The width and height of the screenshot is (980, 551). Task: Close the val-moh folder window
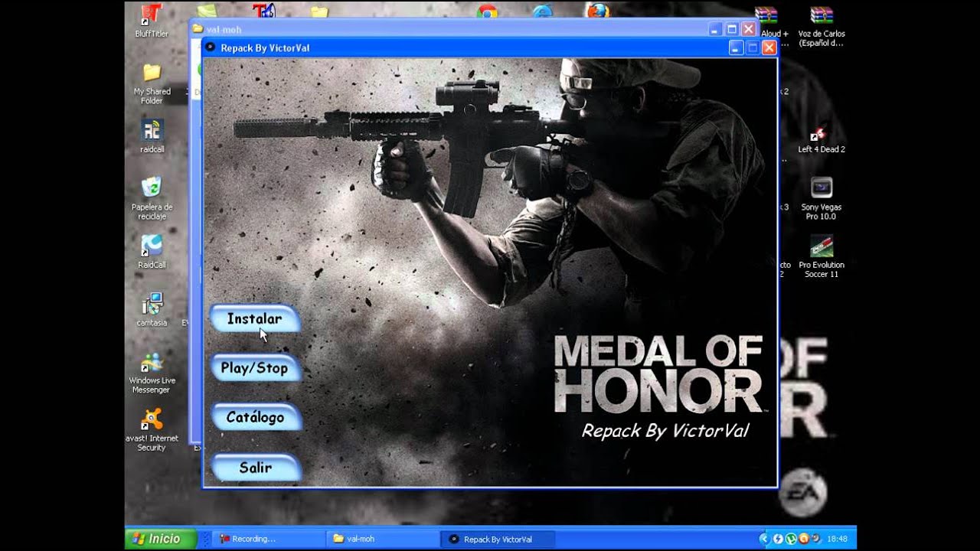click(x=749, y=29)
